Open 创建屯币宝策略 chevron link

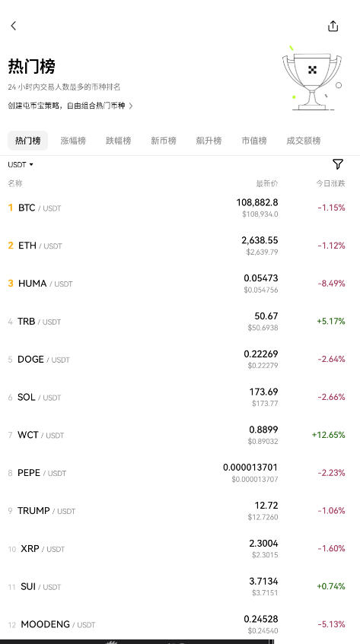pos(70,106)
